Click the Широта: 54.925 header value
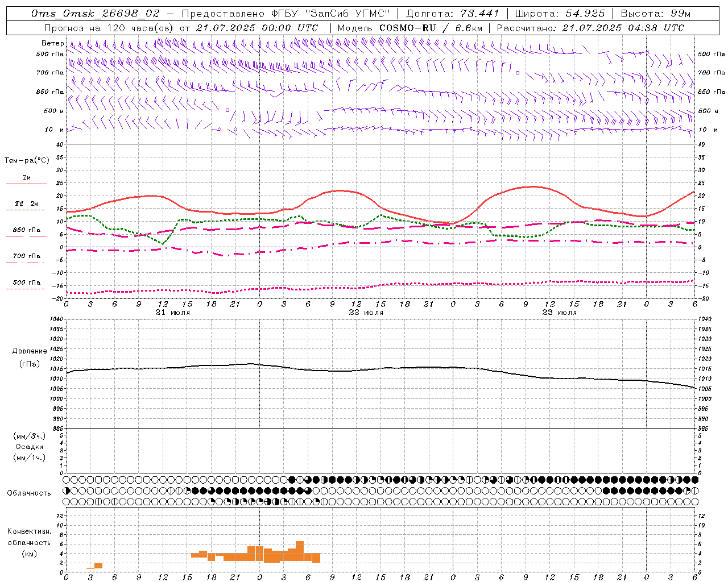 560,14
